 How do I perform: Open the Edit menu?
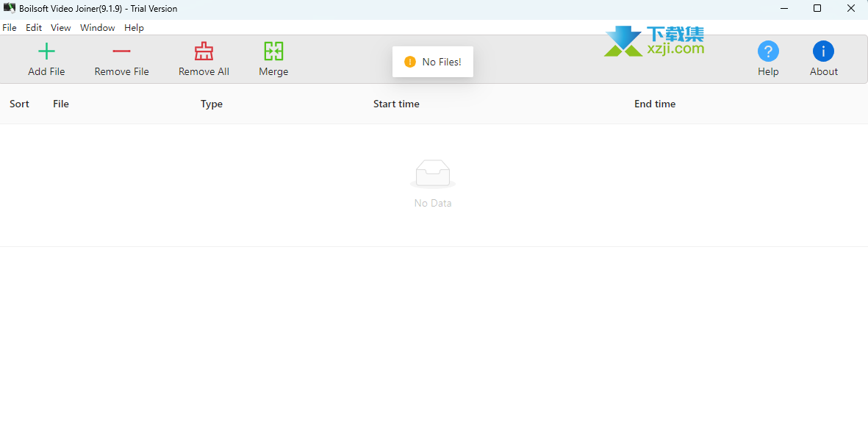(x=34, y=28)
